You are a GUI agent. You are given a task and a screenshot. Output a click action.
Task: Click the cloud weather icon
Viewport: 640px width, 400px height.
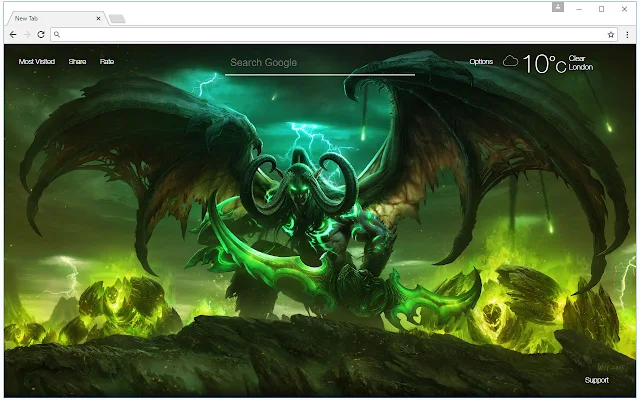(510, 62)
